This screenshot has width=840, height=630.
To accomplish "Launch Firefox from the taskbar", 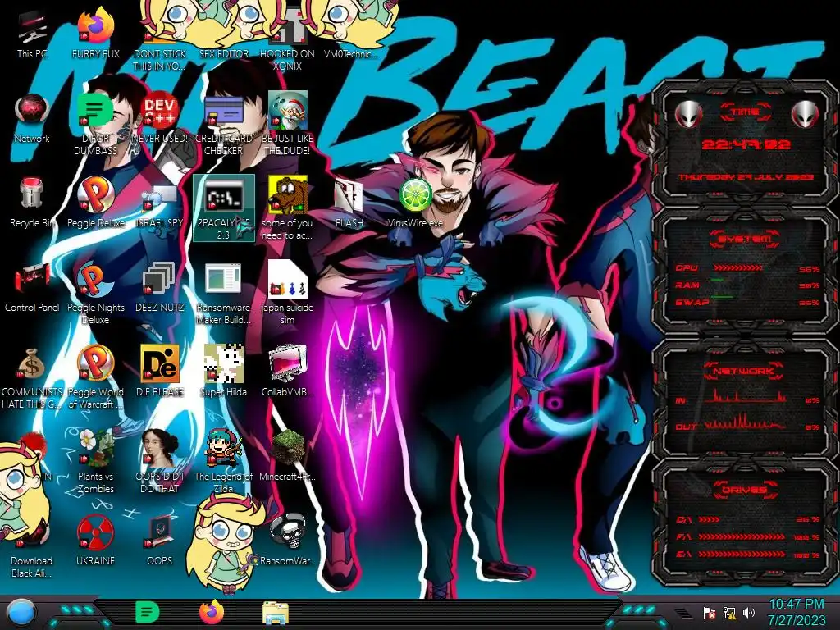I will point(212,612).
